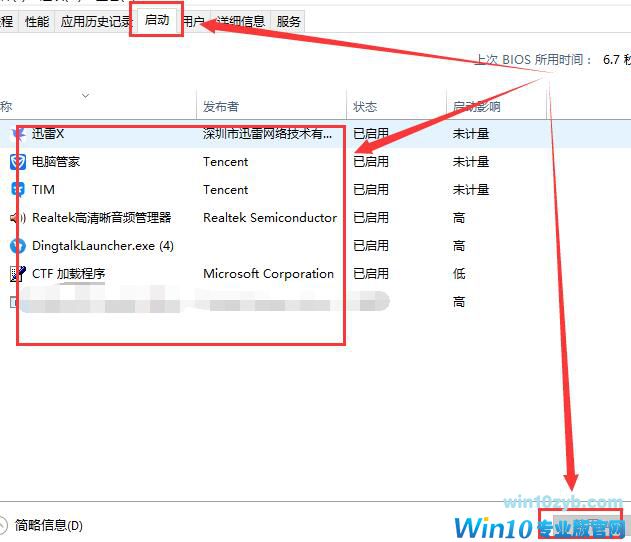631x542 pixels.
Task: Click the 简略信息(D) link
Action: tap(49, 525)
